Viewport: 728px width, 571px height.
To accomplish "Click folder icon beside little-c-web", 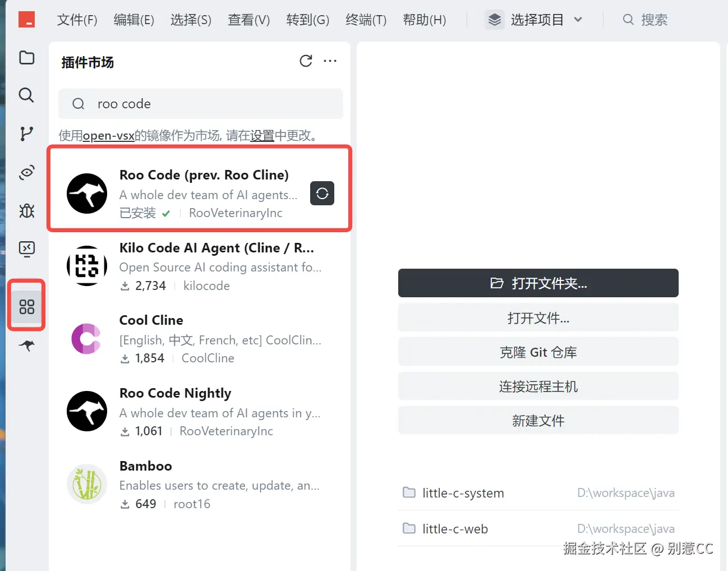I will pyautogui.click(x=409, y=528).
